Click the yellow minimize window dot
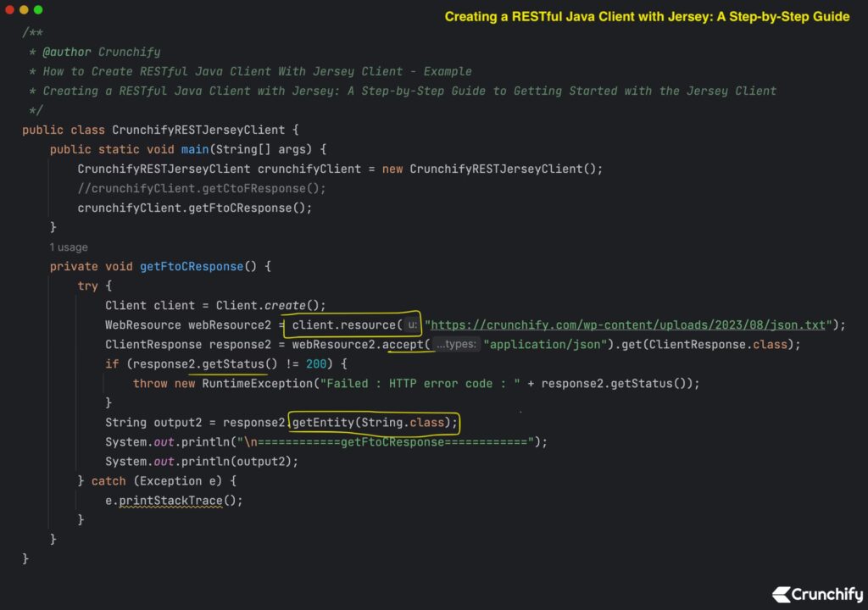This screenshot has width=868, height=610. click(x=23, y=9)
